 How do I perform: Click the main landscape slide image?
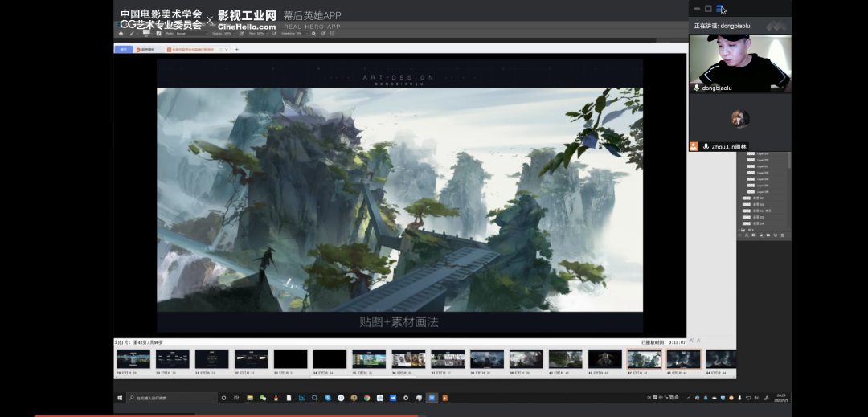pos(399,199)
